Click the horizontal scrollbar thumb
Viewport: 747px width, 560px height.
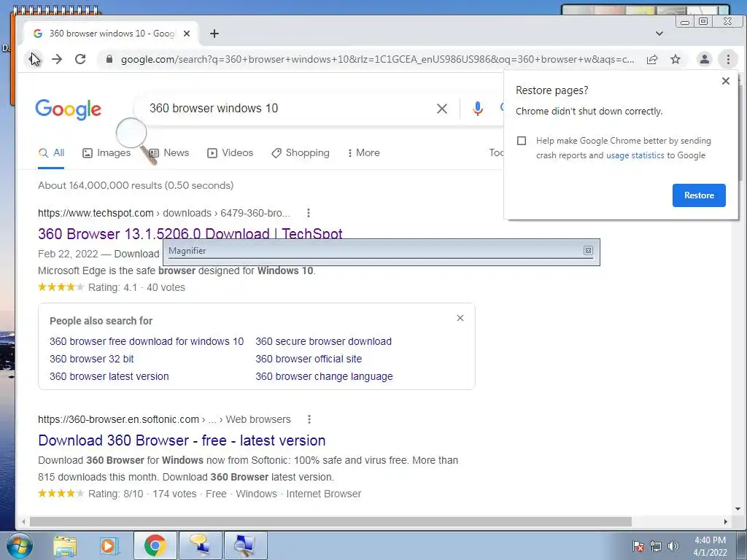click(x=330, y=522)
